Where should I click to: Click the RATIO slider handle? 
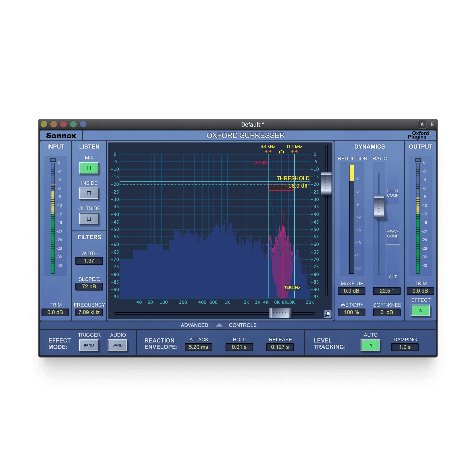[x=379, y=206]
